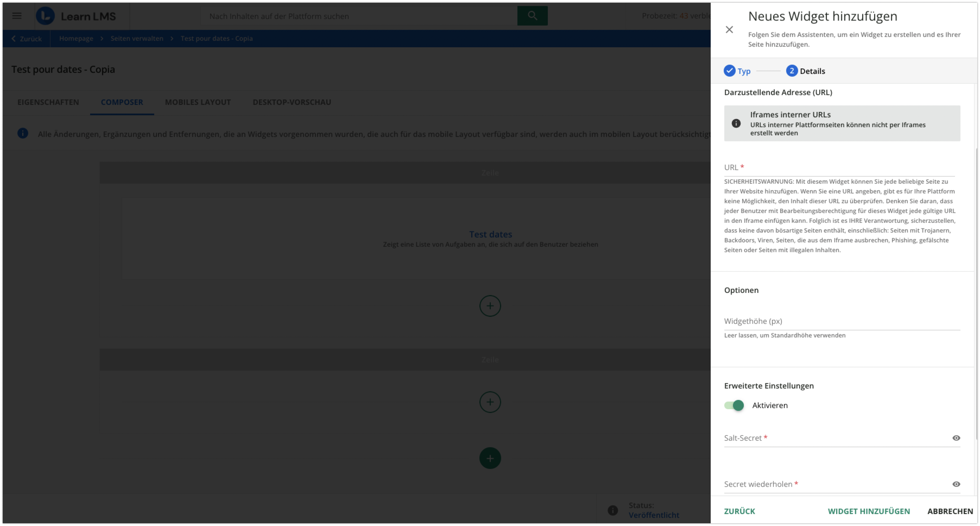
Task: Click the blue info icon beside the changes notice
Action: point(23,133)
